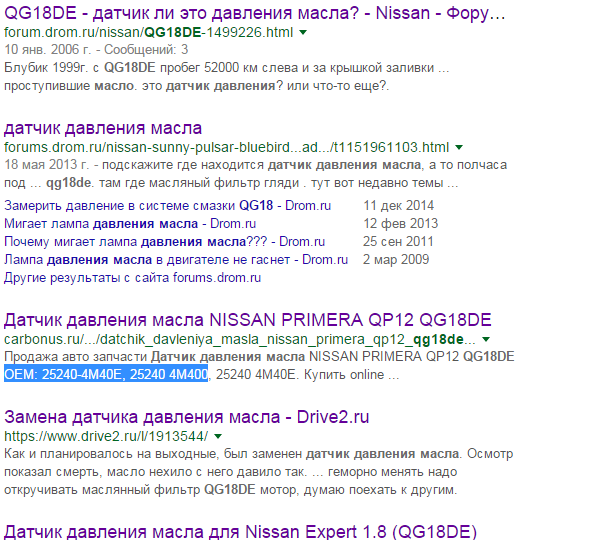Expand options arrow next to forum.drom.ru URL
The height and width of the screenshot is (540, 608).
click(x=303, y=33)
